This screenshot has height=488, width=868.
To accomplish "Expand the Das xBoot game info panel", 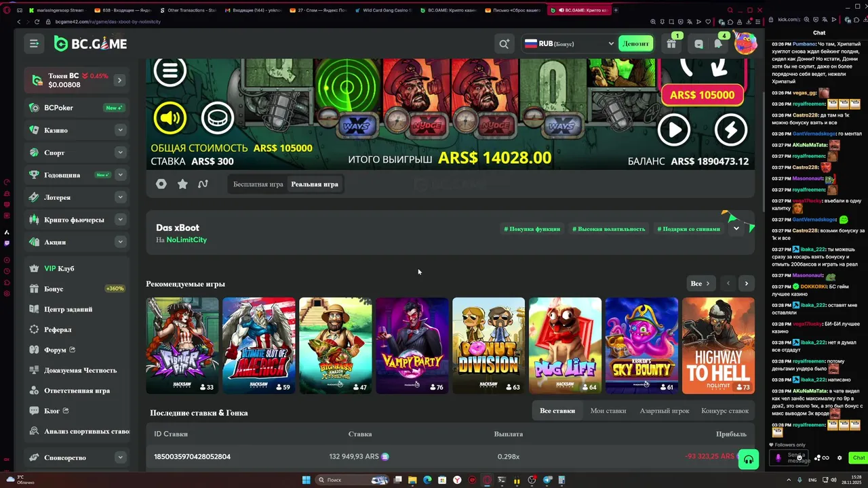I will (736, 228).
